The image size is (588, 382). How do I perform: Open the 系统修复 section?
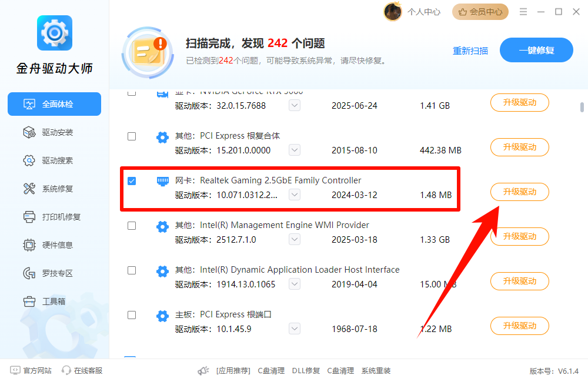click(54, 189)
